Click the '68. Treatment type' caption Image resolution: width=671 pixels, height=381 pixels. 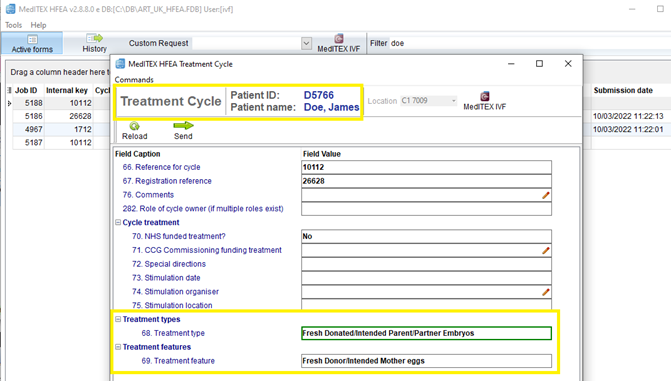click(x=173, y=333)
